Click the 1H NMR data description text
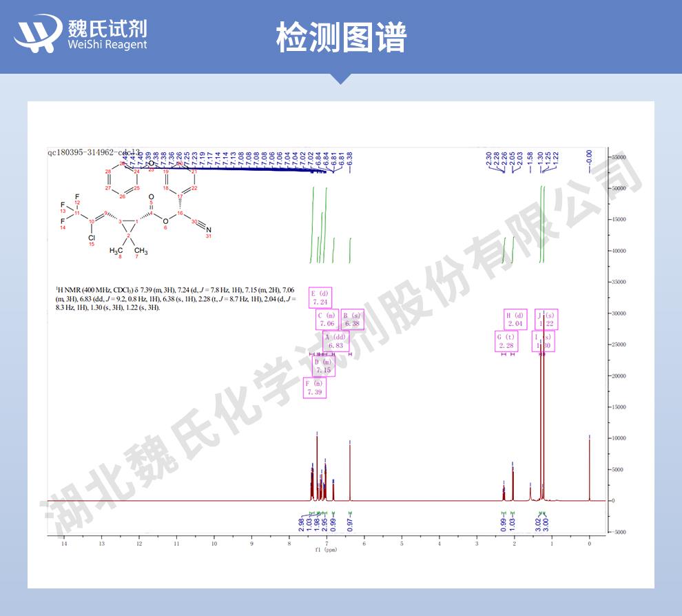 176,298
